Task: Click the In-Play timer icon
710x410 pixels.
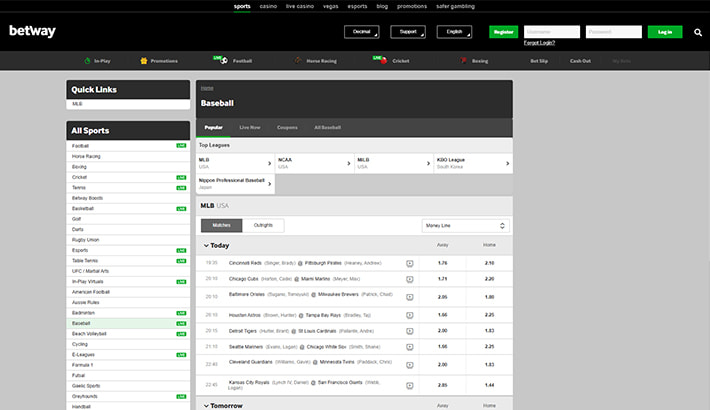Action: click(x=87, y=61)
